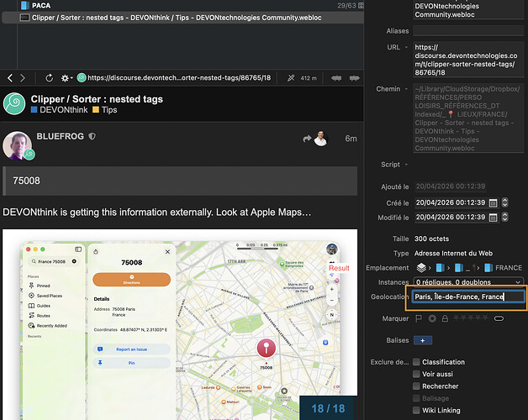
Task: Open the Chemin label dropdown arrow
Action: pyautogui.click(x=406, y=89)
